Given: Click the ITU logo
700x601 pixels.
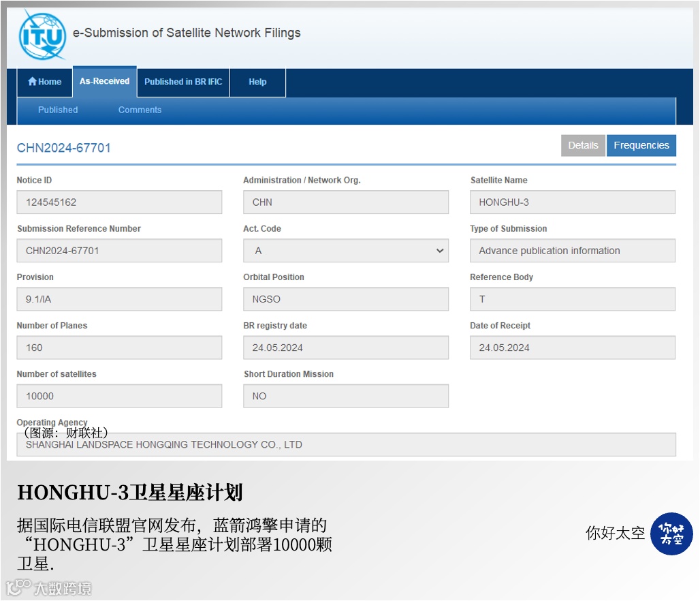Looking at the screenshot, I should pyautogui.click(x=42, y=35).
